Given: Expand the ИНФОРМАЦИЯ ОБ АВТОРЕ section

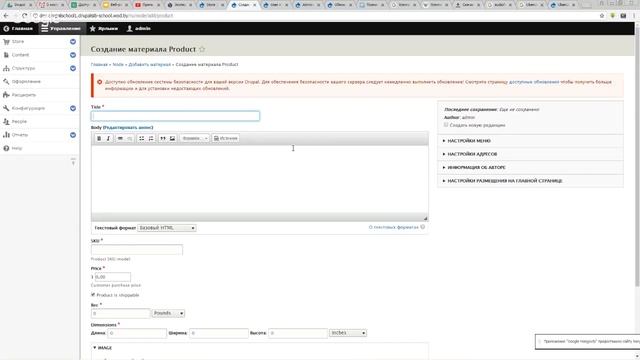Looking at the screenshot, I should click(x=476, y=167).
